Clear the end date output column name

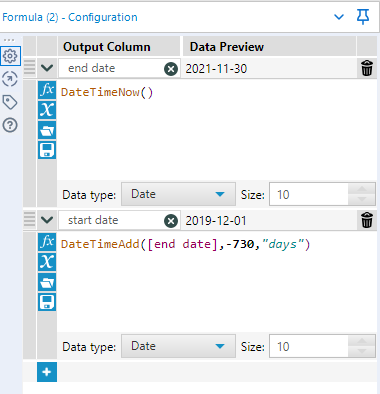tap(171, 69)
